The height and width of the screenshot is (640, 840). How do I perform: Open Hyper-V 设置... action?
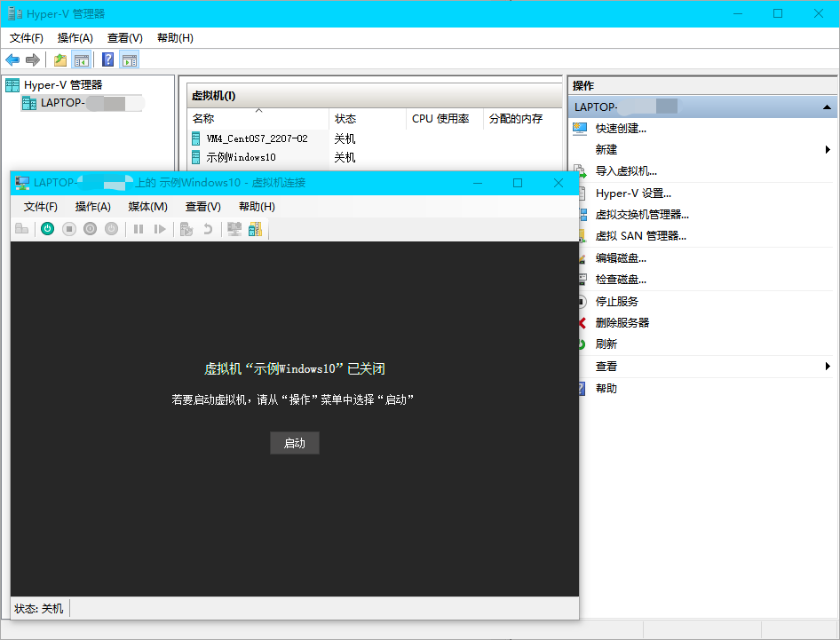633,194
